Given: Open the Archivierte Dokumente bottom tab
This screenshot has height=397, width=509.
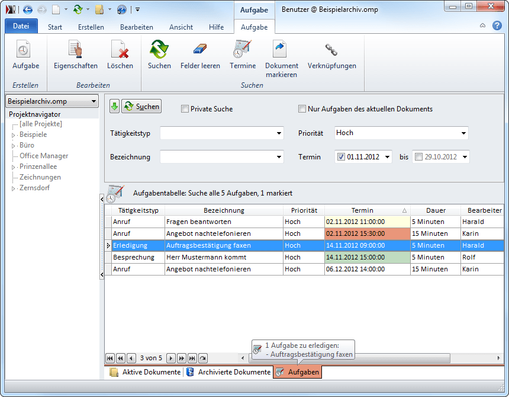Looking at the screenshot, I should pos(228,372).
